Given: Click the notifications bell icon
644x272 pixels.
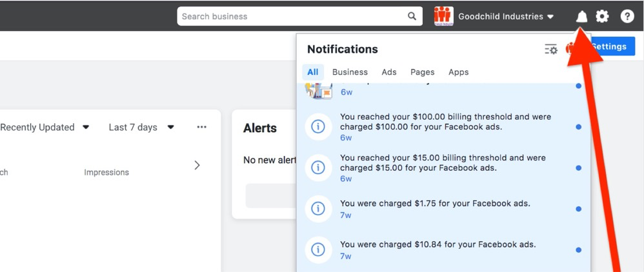Looking at the screenshot, I should pos(581,17).
